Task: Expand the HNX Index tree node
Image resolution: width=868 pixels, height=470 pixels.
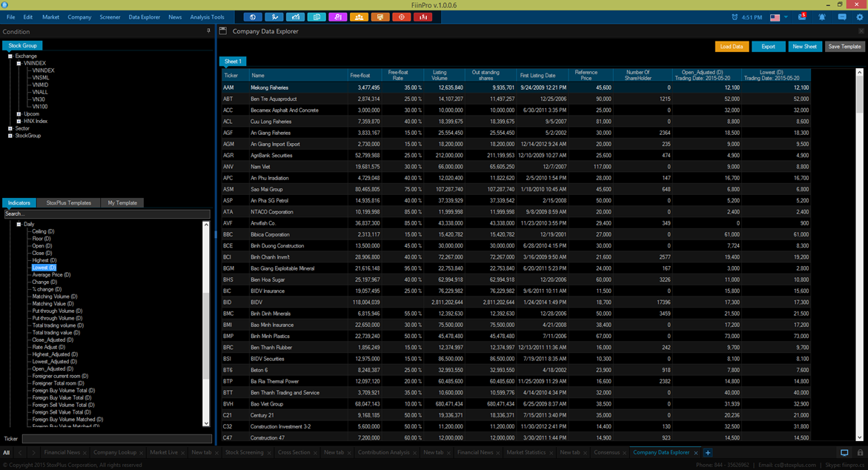Action: coord(19,122)
